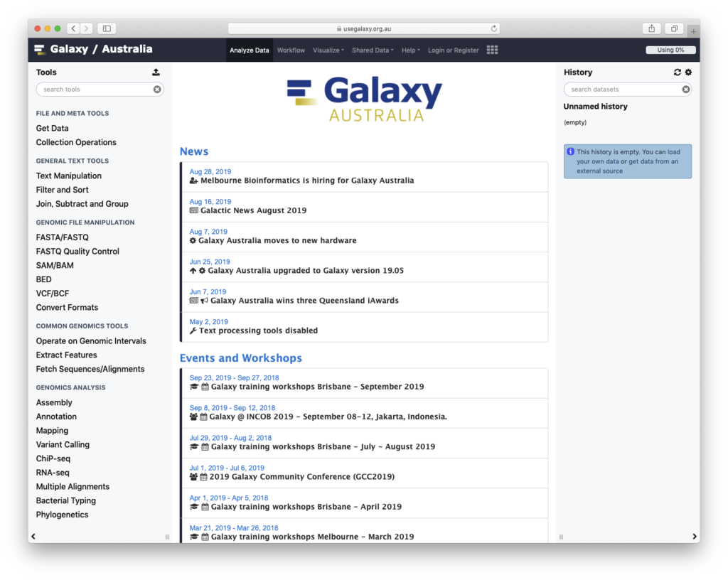The width and height of the screenshot is (728, 580).
Task: Click the Unnamed history title
Action: pyautogui.click(x=595, y=106)
